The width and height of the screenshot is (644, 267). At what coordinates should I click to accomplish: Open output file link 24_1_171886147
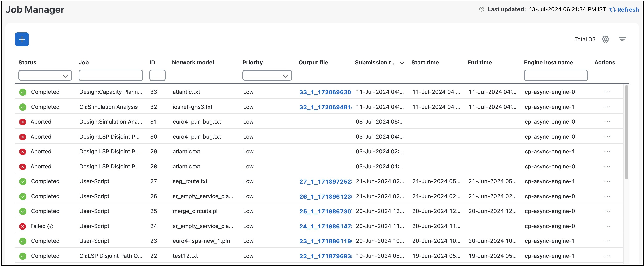(x=325, y=227)
